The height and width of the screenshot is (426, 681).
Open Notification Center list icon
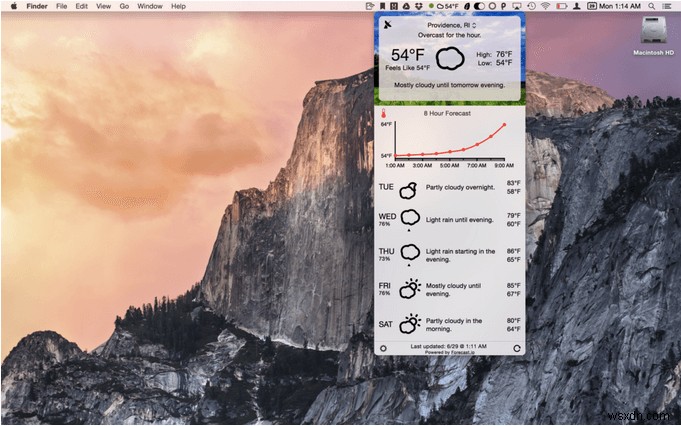(667, 6)
